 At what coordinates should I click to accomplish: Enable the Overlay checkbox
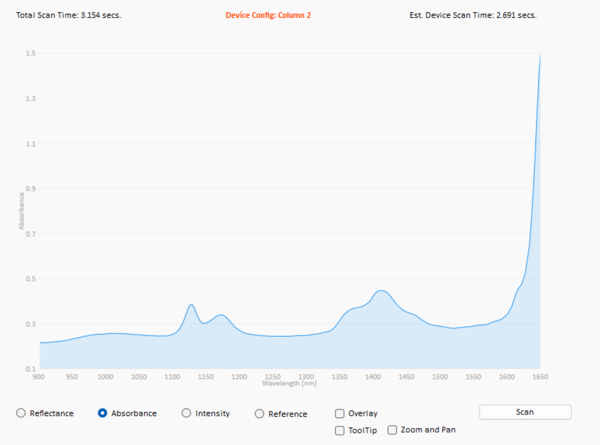[340, 413]
